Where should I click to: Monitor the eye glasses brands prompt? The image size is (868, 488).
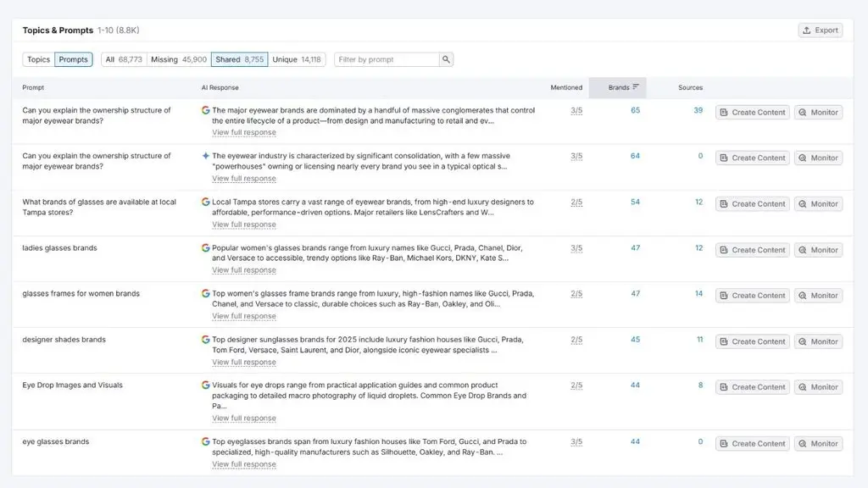pyautogui.click(x=818, y=443)
